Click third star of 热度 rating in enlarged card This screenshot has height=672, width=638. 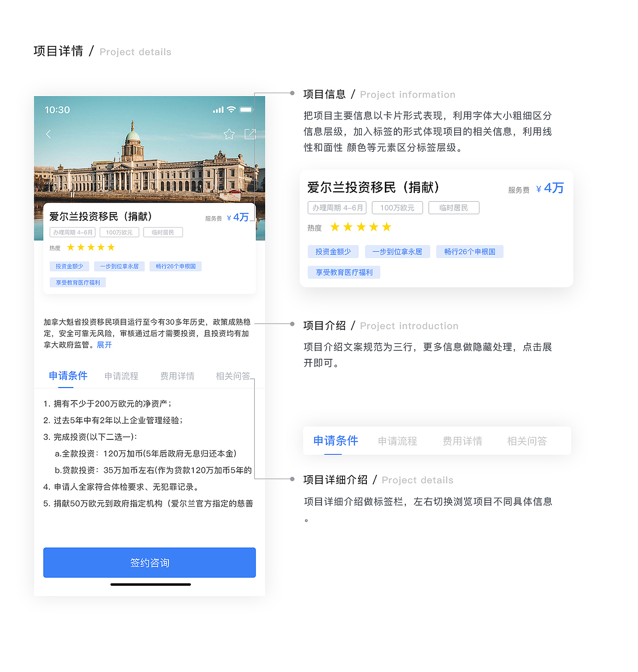361,227
